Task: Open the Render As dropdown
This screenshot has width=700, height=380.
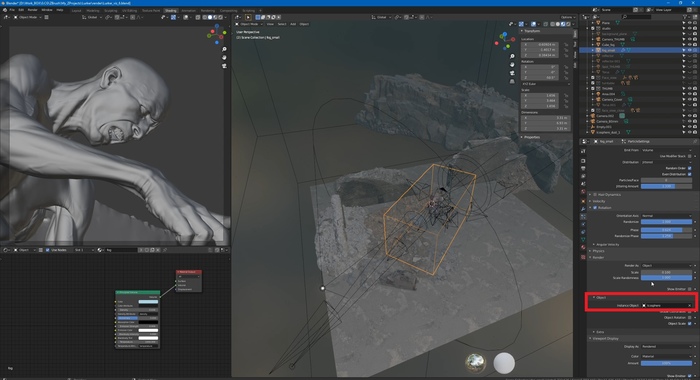Action: pyautogui.click(x=667, y=266)
